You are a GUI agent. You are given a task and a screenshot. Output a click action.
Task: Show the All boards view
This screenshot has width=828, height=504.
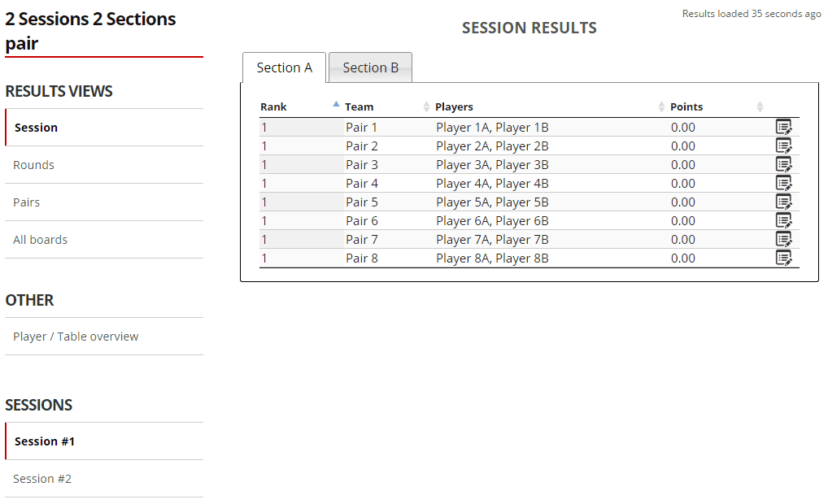click(x=41, y=240)
